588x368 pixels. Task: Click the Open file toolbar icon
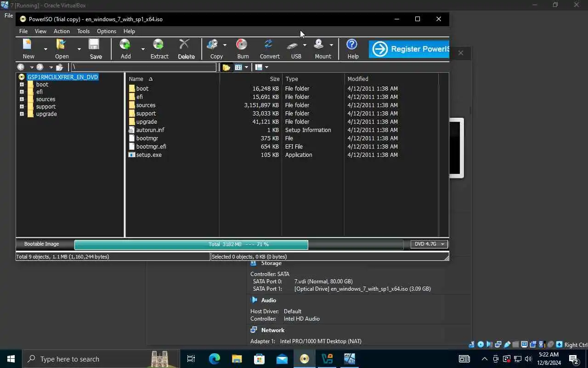point(62,45)
